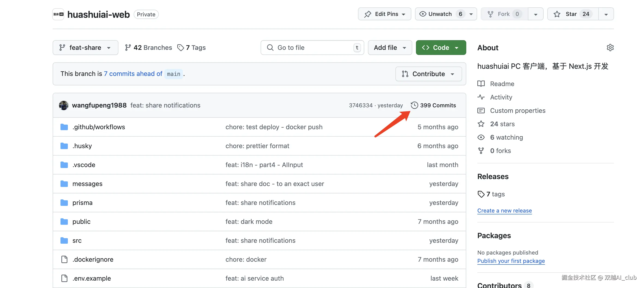Open the .github/workflows folder icon

64,127
